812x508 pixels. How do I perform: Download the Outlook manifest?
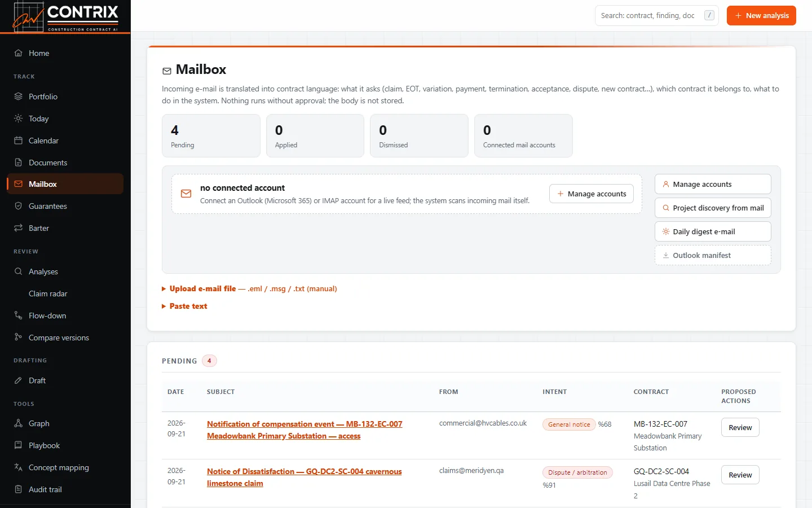click(713, 255)
